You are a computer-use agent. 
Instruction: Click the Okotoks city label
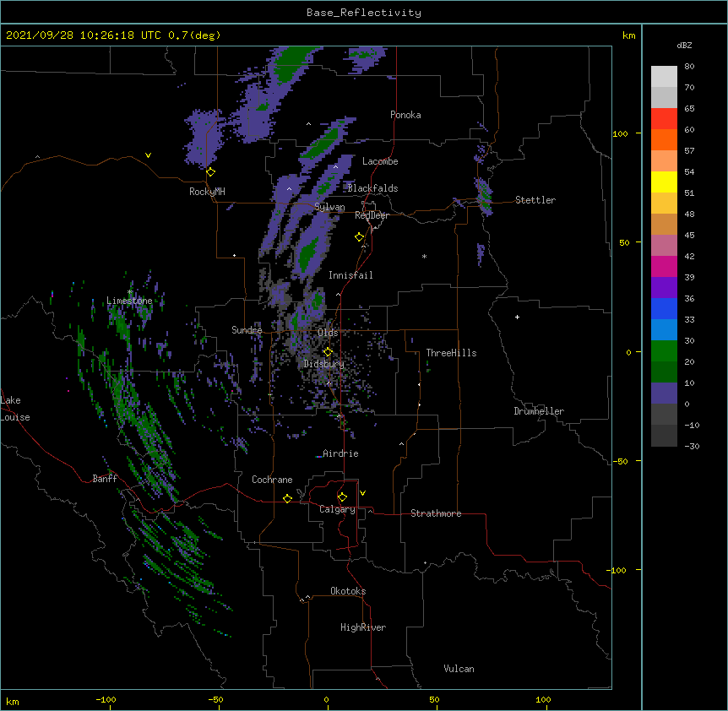tap(348, 591)
